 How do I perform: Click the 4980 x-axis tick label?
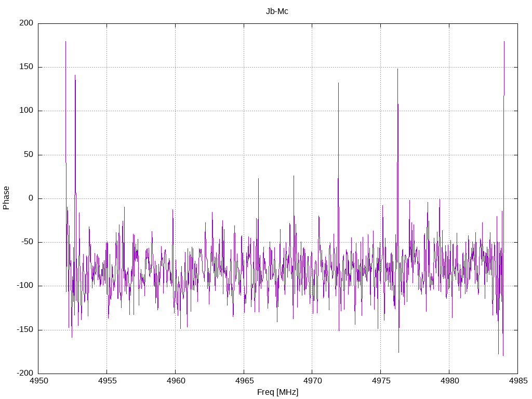(x=449, y=381)
